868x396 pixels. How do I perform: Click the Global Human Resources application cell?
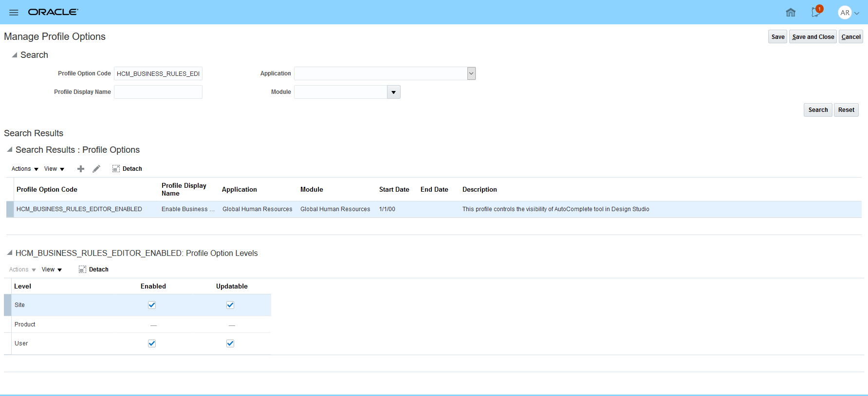pos(258,209)
